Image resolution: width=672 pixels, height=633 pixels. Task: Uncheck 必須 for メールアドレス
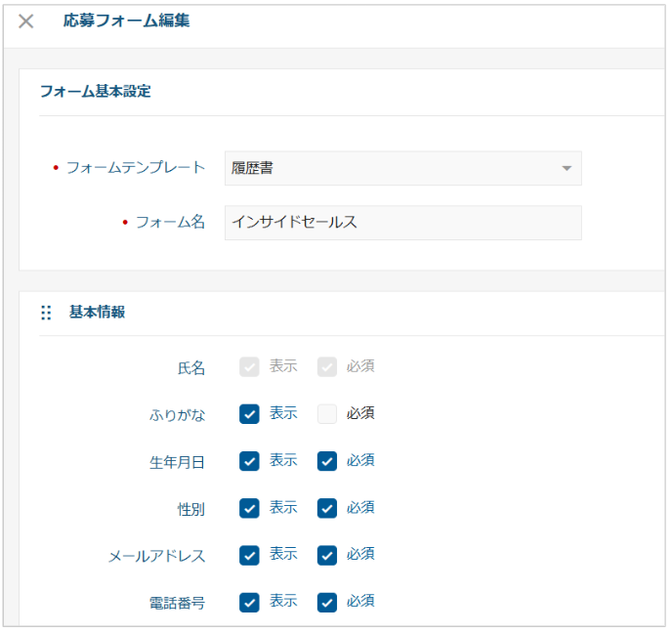tap(327, 556)
